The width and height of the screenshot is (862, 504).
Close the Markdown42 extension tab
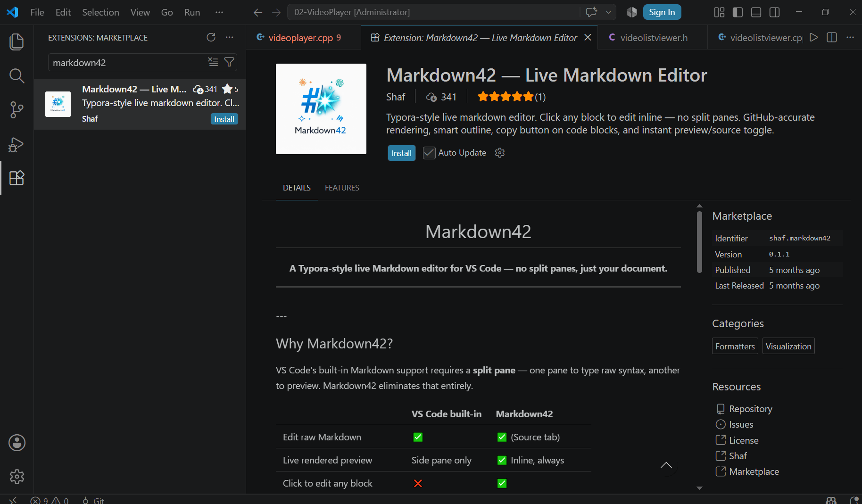[x=588, y=37]
